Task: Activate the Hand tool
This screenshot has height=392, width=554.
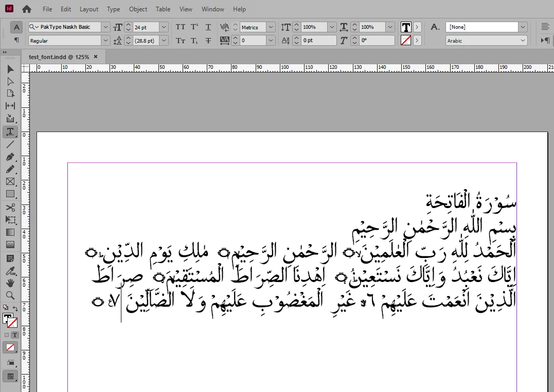Action: pos(10,283)
